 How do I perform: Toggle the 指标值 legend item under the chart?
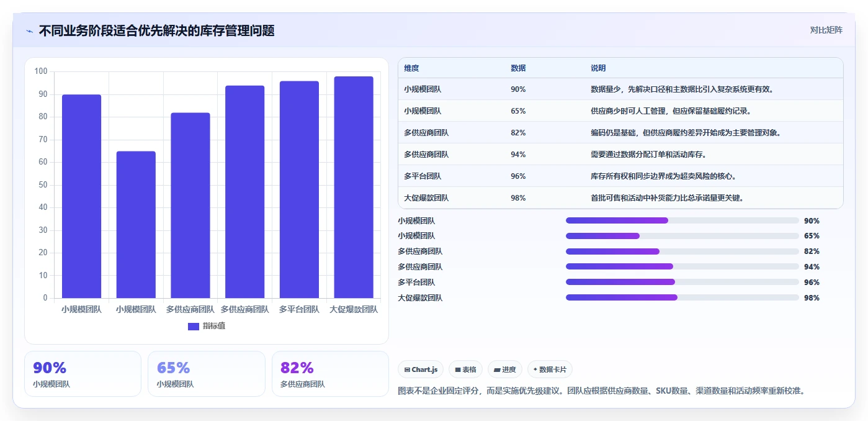click(x=207, y=326)
